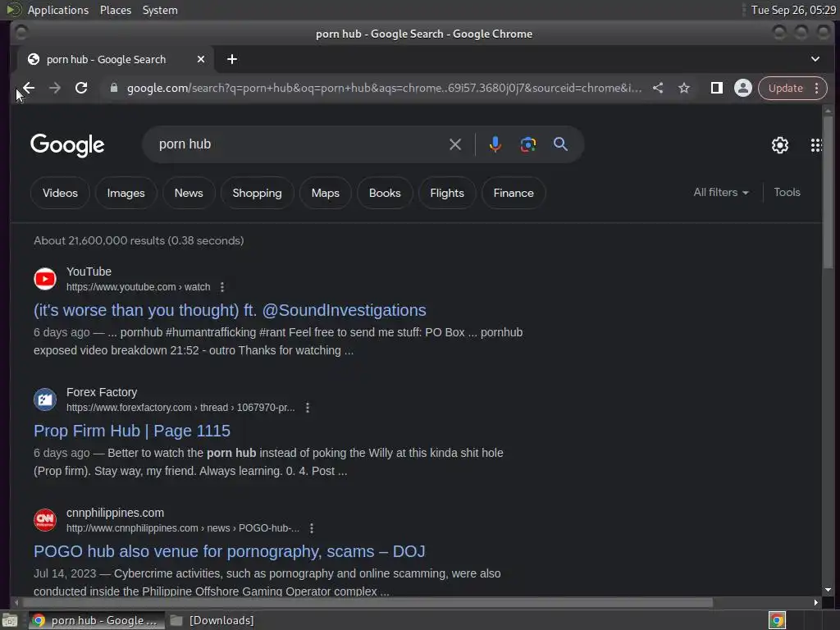Expand the All filters dropdown
Image resolution: width=840 pixels, height=630 pixels.
click(720, 192)
